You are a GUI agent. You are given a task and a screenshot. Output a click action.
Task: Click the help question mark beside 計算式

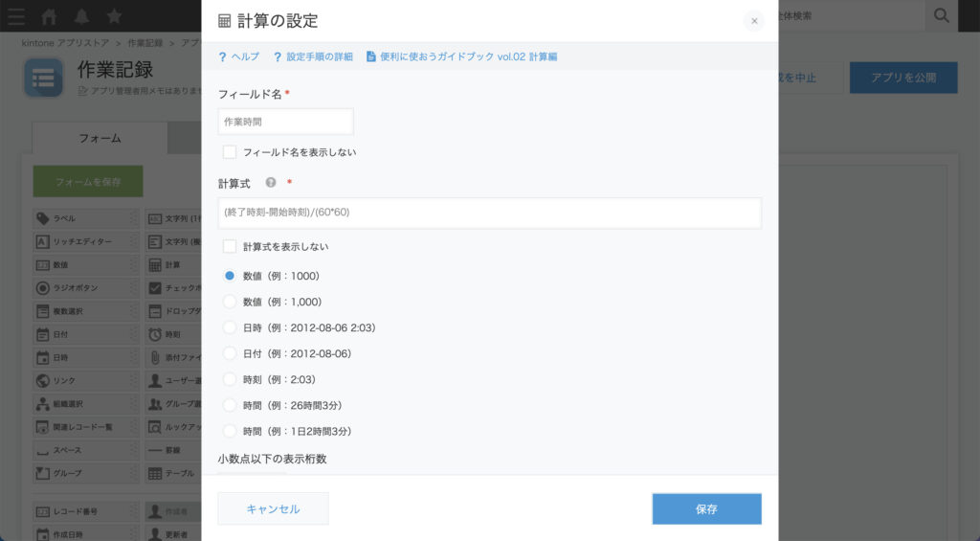[271, 183]
